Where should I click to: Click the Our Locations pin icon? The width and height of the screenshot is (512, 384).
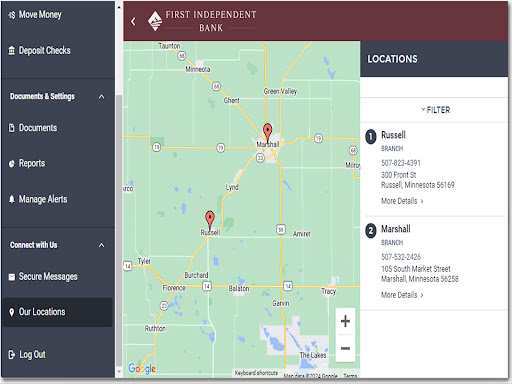click(12, 312)
